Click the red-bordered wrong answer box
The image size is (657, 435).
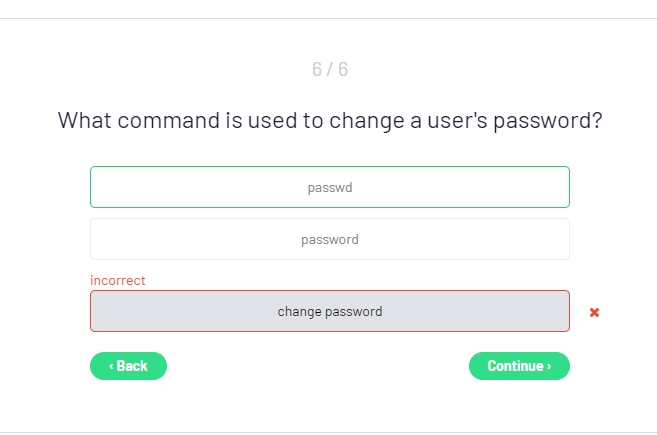[x=330, y=311]
